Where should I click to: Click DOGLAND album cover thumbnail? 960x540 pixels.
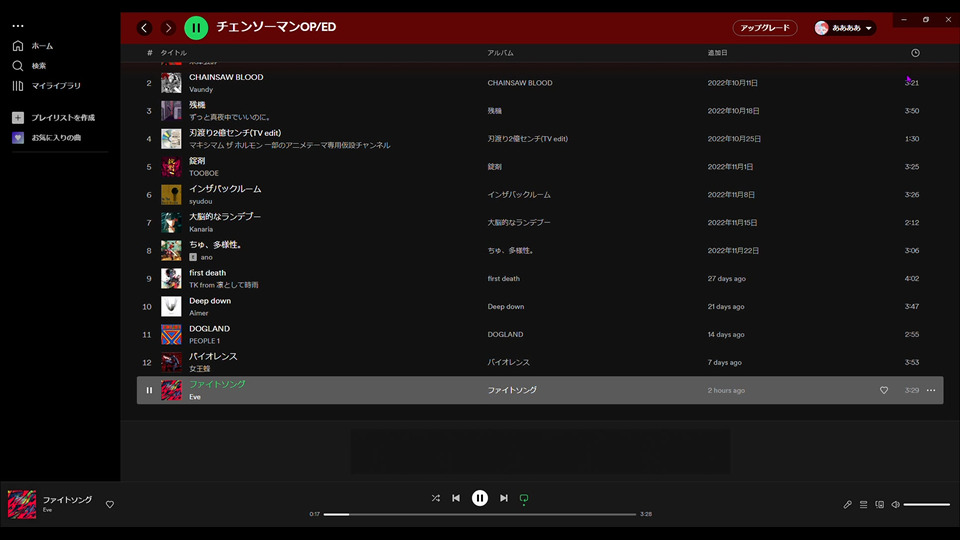coord(171,334)
